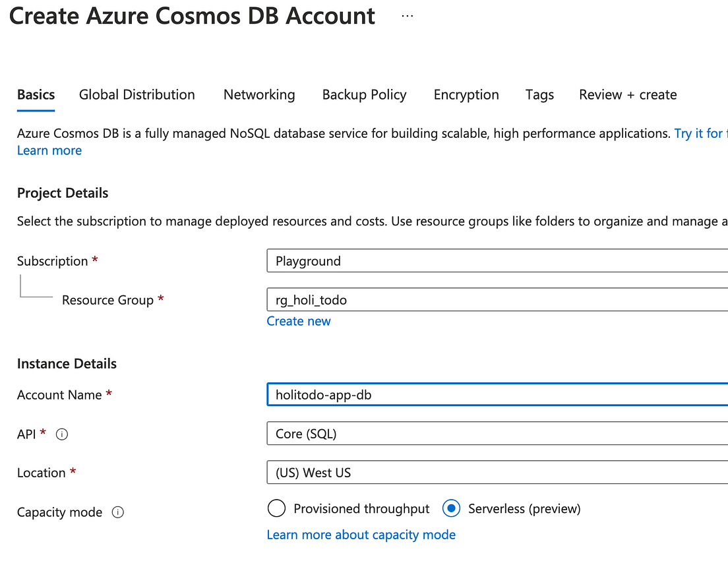Viewport: 728px width, 561px height.
Task: Click Learn more about capacity mode link
Action: point(361,535)
